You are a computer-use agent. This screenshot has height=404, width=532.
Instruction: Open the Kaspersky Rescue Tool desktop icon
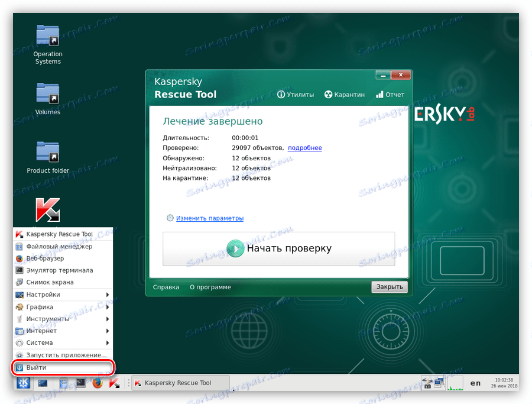tap(46, 210)
